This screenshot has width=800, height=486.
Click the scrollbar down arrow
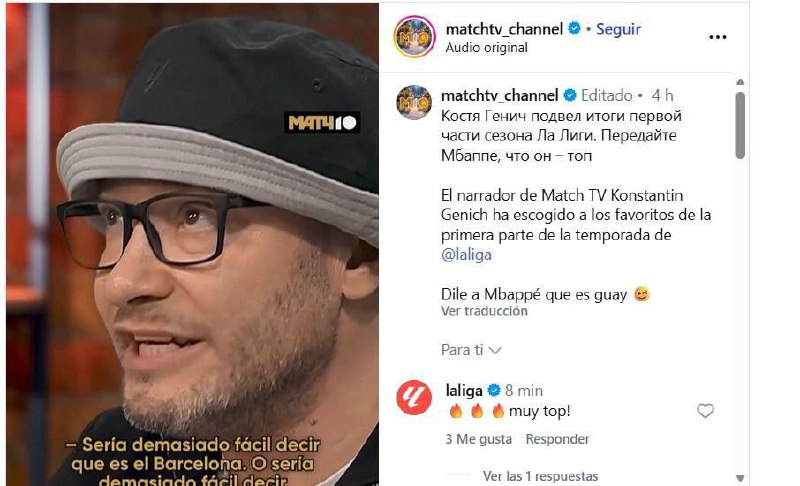point(740,478)
